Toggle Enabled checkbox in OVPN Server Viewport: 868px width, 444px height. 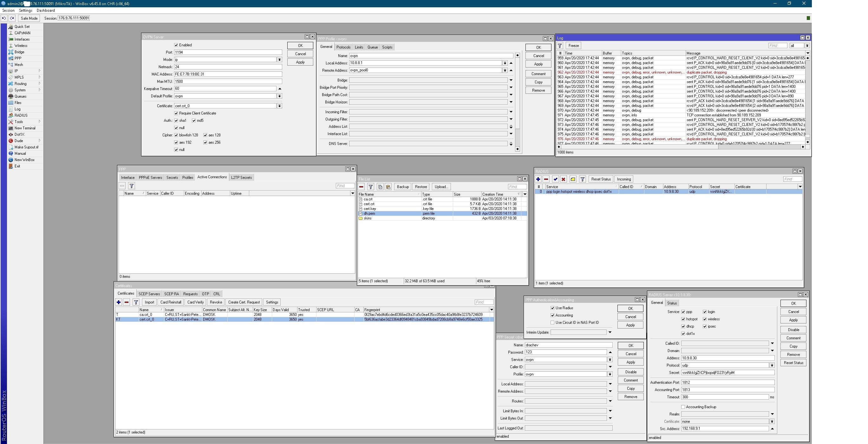pos(176,45)
